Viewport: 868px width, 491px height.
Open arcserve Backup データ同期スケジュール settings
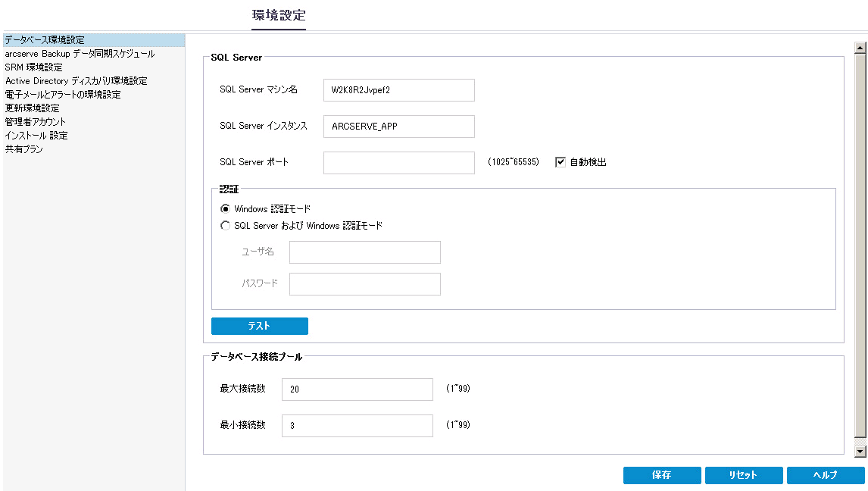tap(80, 54)
